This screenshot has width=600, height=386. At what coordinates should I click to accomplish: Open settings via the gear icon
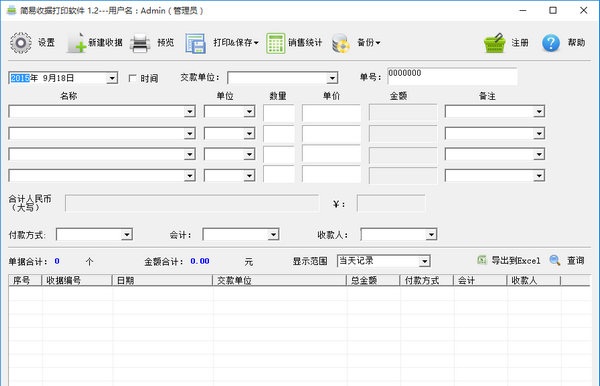pyautogui.click(x=21, y=42)
